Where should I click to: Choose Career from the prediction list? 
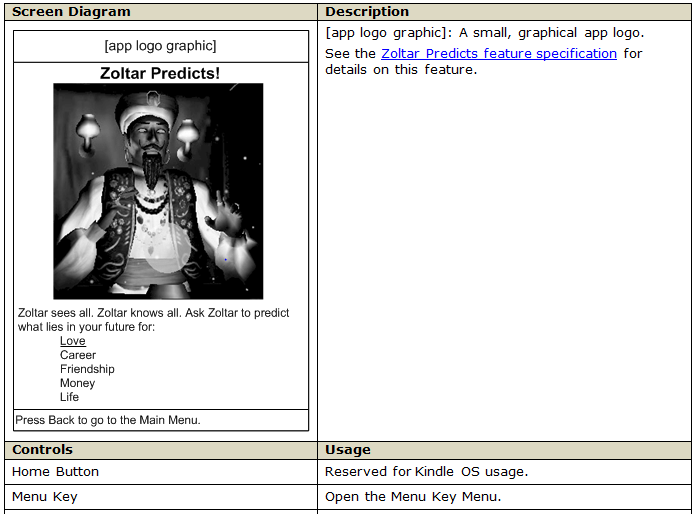coord(78,355)
